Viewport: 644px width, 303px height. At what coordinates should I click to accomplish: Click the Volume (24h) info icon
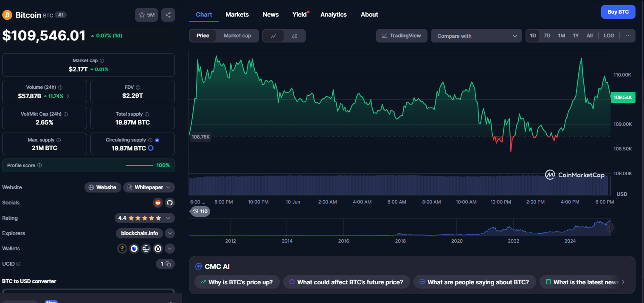pyautogui.click(x=60, y=87)
